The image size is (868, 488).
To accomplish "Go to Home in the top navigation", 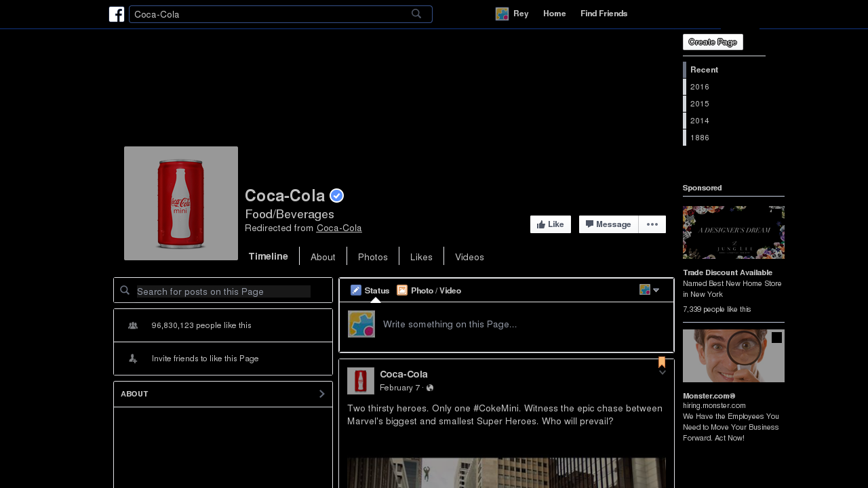I will click(x=555, y=14).
